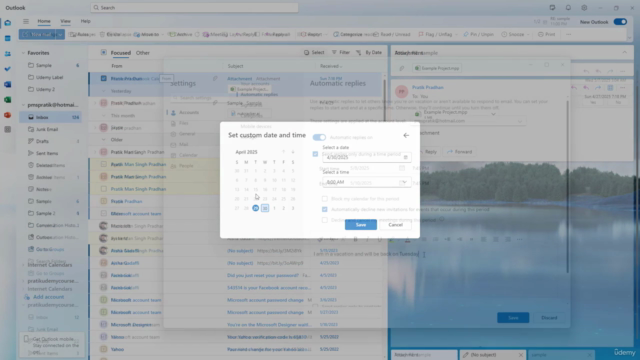Launch PowerPoint from the left app bar
The width and height of the screenshot is (640, 360).
click(8, 115)
